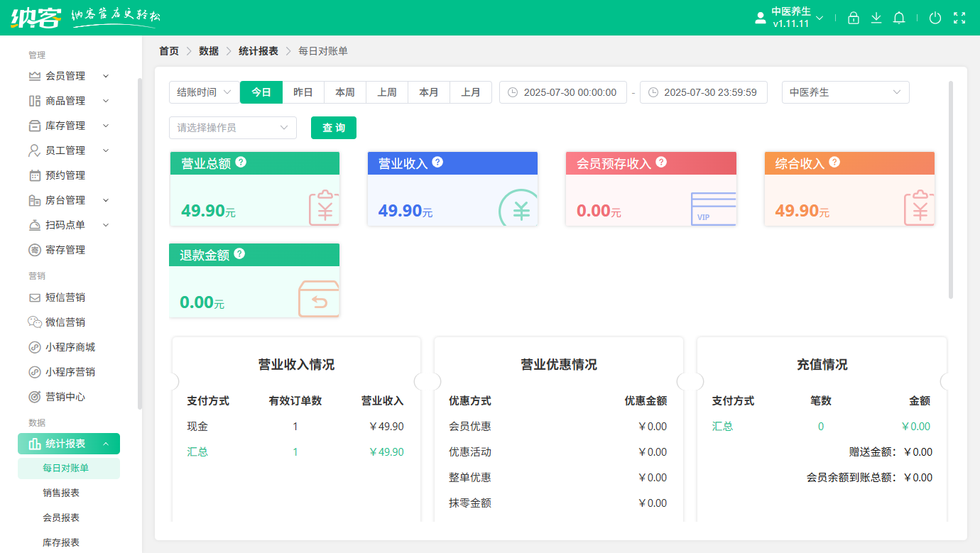Select the 本月 period option
Viewport: 980px width, 553px height.
[429, 92]
